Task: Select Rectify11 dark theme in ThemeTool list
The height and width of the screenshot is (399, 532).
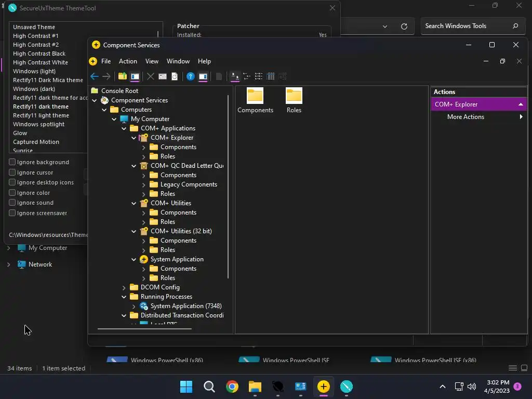Action: click(41, 107)
